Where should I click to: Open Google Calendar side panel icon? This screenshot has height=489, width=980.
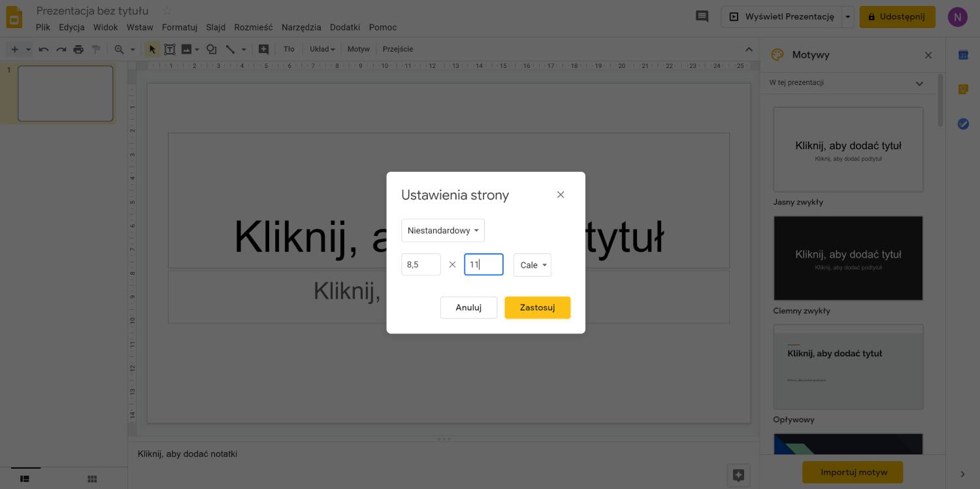(x=963, y=55)
